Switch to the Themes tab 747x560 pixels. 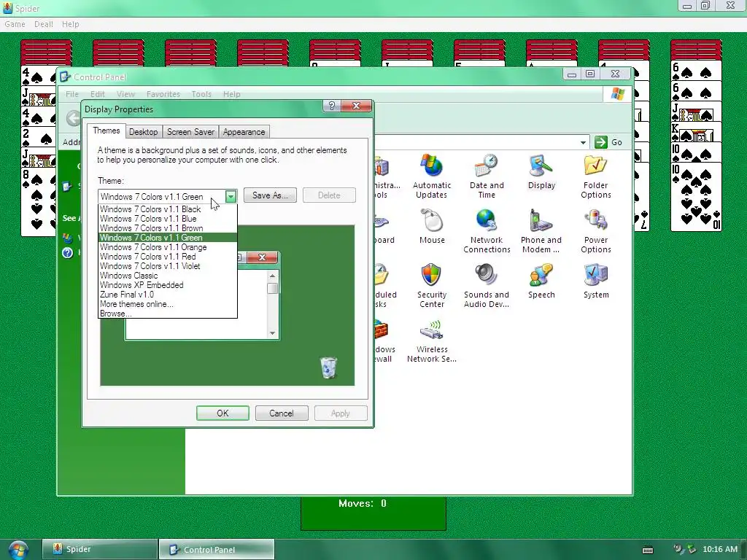107,131
